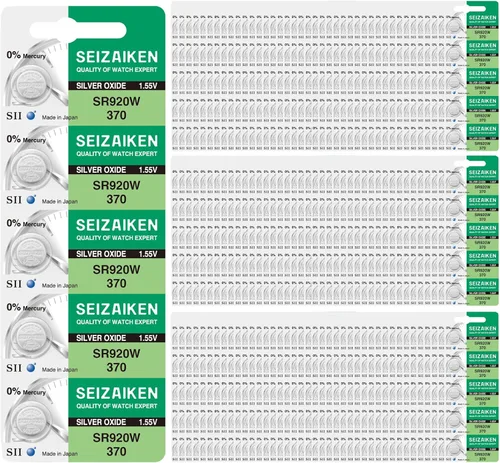Click the blue SII globe icon on top pack
The height and width of the screenshot is (463, 500).
31,116
